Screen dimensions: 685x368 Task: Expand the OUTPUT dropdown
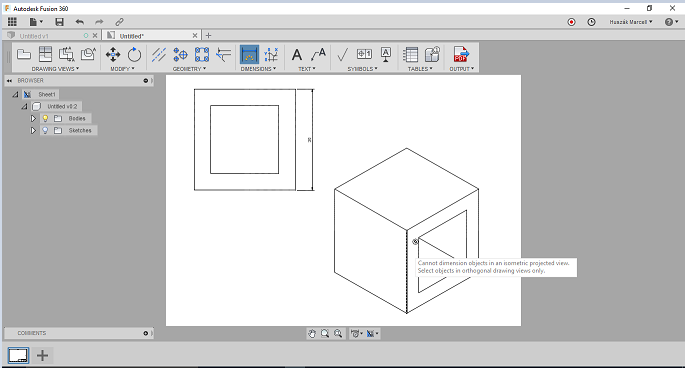point(462,69)
